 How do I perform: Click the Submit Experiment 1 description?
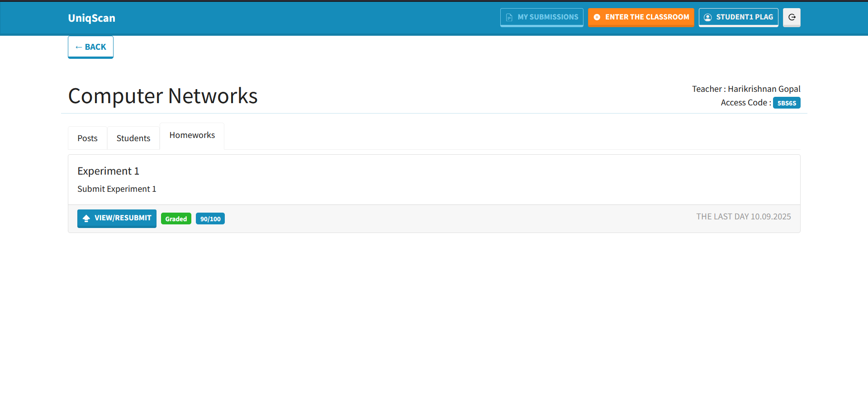point(117,189)
